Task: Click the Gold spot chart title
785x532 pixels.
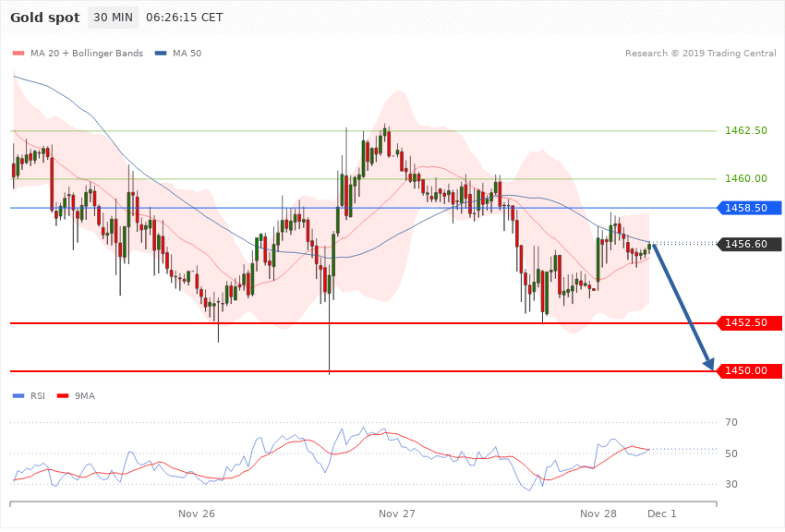Action: click(x=45, y=18)
